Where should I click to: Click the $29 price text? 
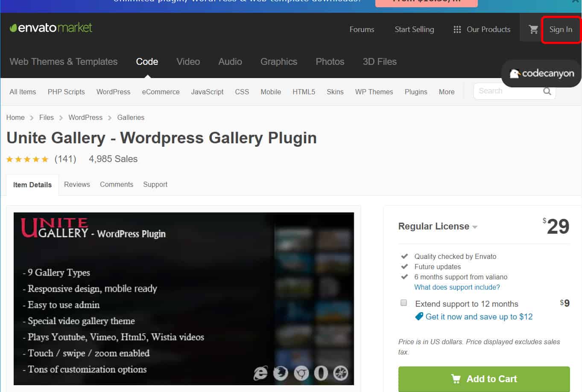(x=556, y=226)
